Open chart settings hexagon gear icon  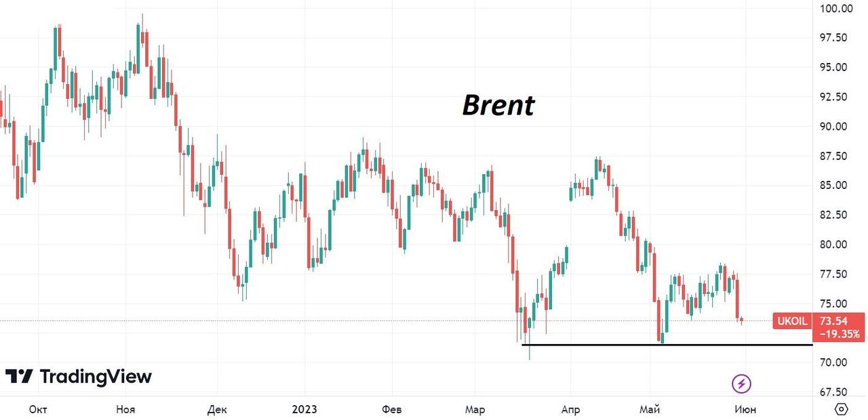(x=842, y=409)
